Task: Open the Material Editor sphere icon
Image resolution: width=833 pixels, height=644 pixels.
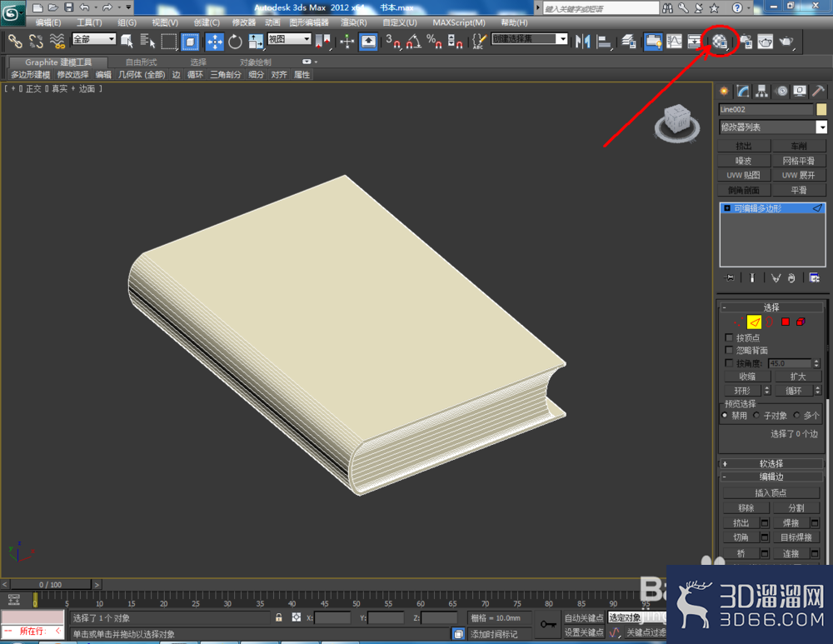Action: pyautogui.click(x=720, y=41)
